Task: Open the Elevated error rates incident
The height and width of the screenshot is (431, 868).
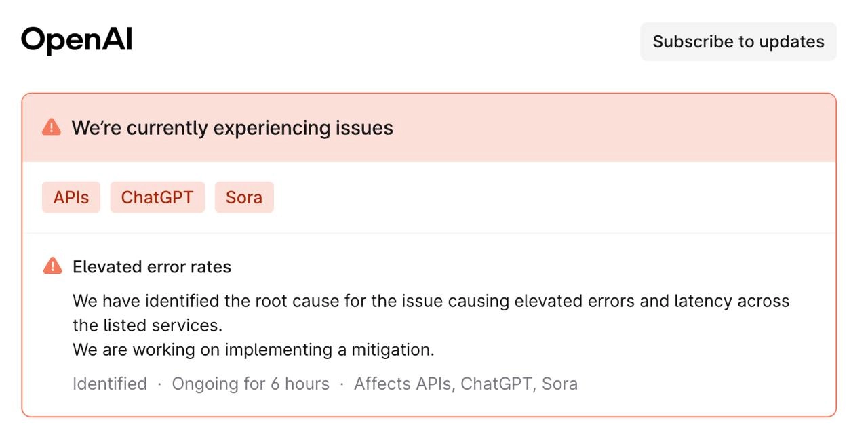Action: [152, 267]
